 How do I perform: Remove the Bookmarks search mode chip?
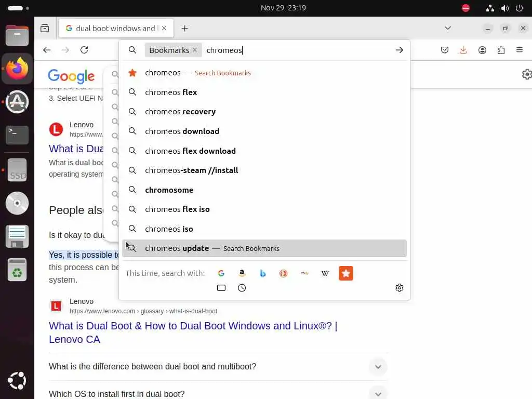tap(195, 50)
